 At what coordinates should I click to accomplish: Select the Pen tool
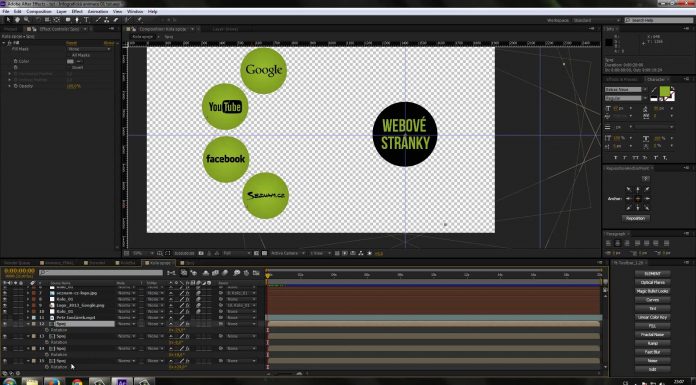pos(77,20)
